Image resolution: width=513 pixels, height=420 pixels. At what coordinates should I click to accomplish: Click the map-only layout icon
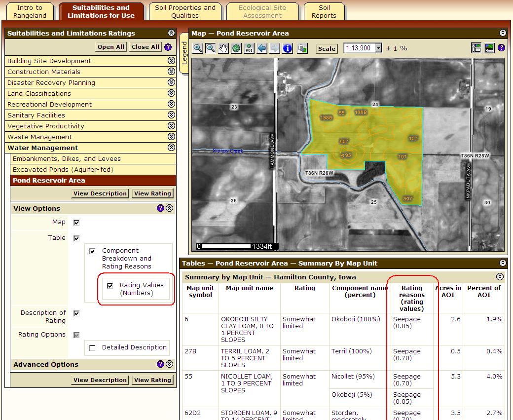(489, 48)
